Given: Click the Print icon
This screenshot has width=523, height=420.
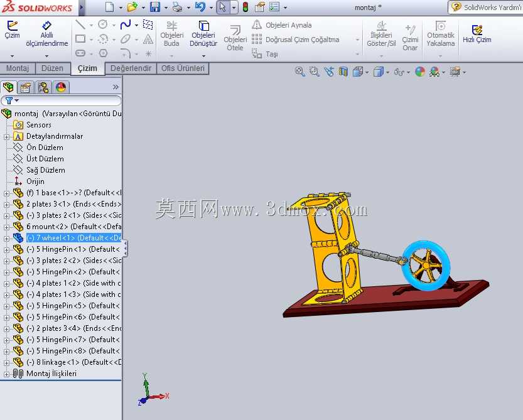Looking at the screenshot, I should point(178,7).
